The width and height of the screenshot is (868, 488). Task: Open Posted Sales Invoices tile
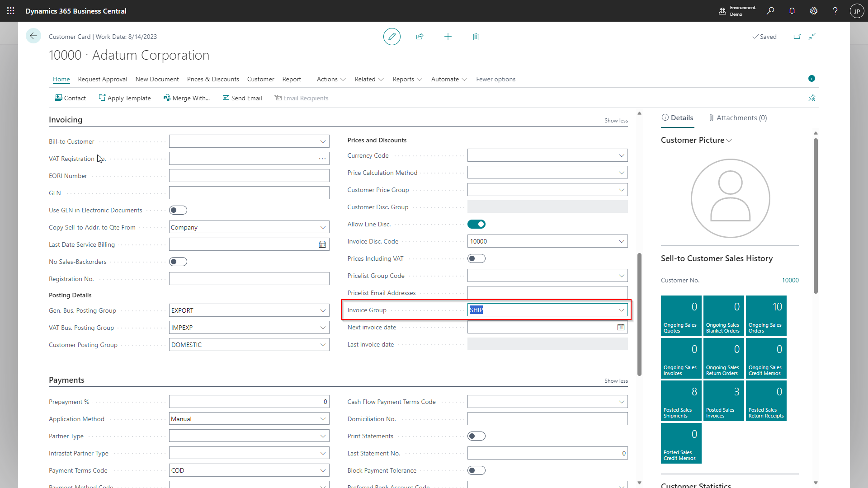click(723, 401)
